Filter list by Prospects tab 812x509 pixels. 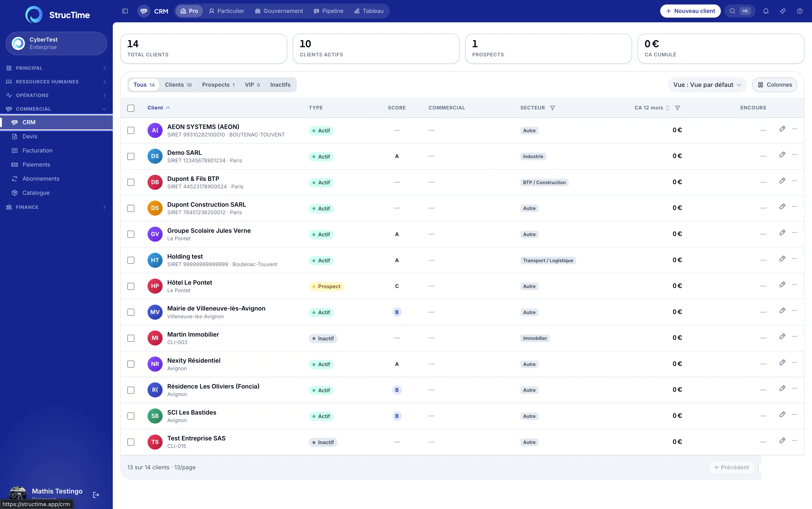click(x=218, y=85)
